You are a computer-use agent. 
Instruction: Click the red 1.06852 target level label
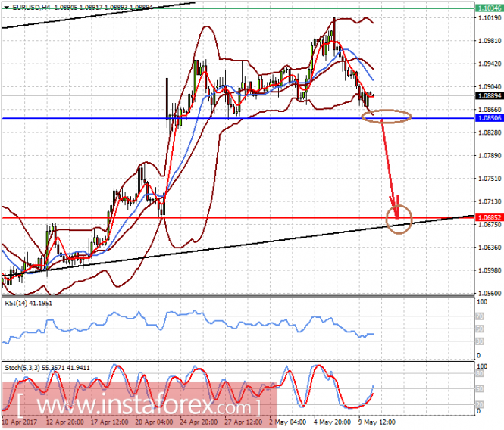[489, 217]
